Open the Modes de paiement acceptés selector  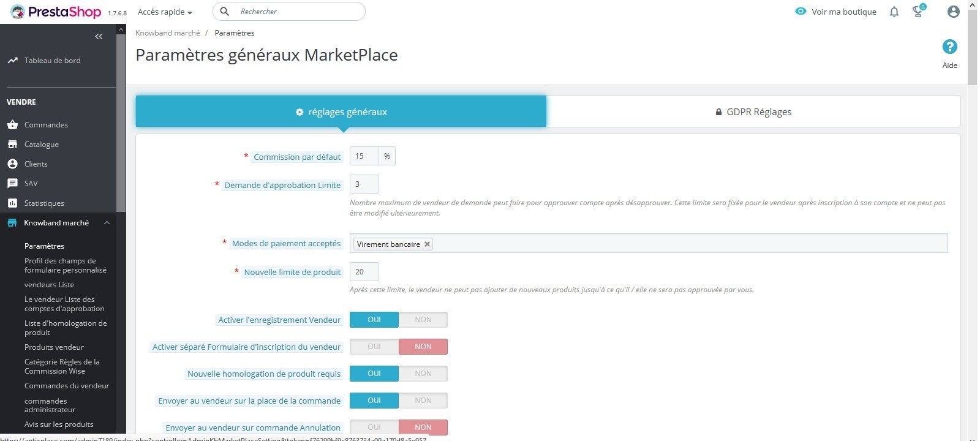click(x=649, y=243)
